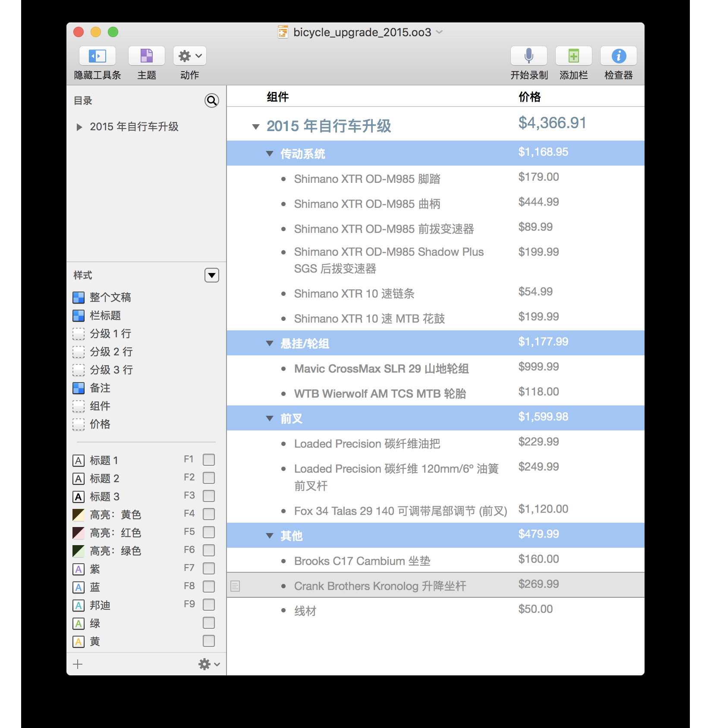Open the Action (动作) gear dropdown
This screenshot has height=728, width=711.
[x=190, y=56]
